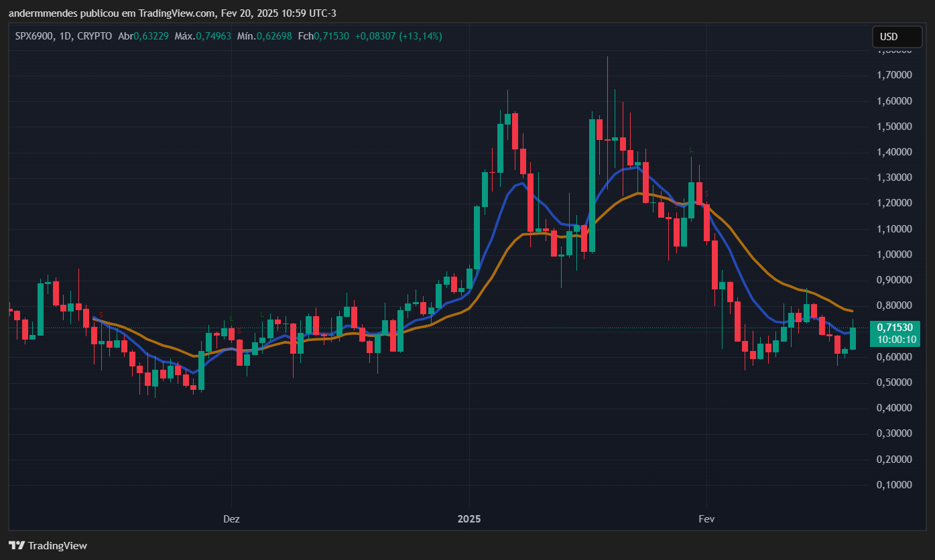Click the 0,50000 price axis label

(894, 382)
